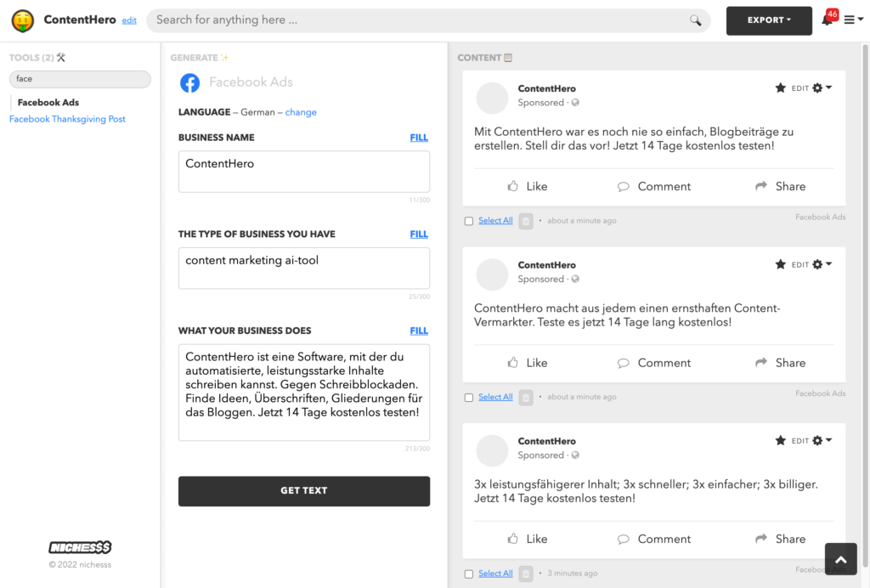Click the profile avatar on the first ad
The width and height of the screenshot is (870, 588).
(x=492, y=98)
